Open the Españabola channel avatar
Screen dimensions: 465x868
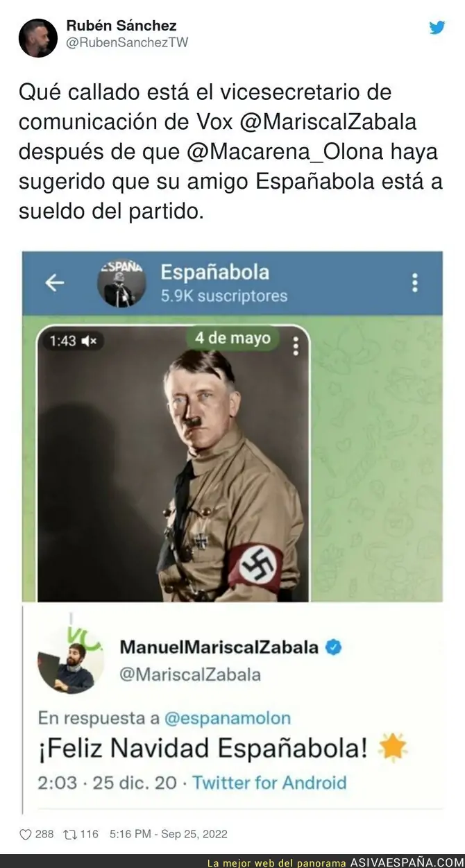pyautogui.click(x=121, y=283)
